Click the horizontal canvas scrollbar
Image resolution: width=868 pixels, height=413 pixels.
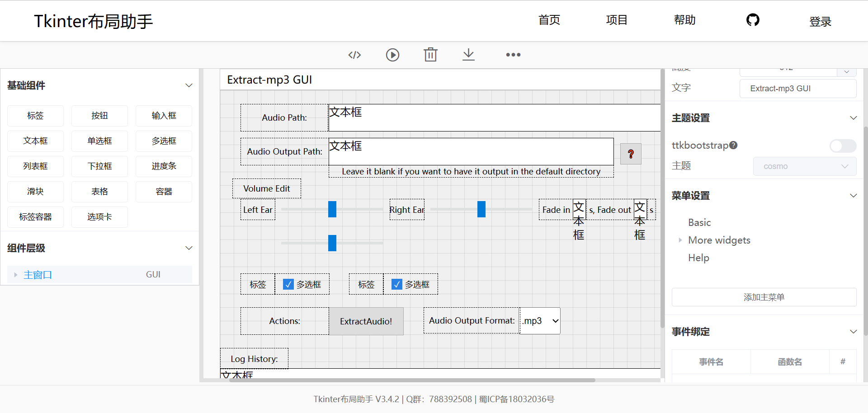[412, 380]
